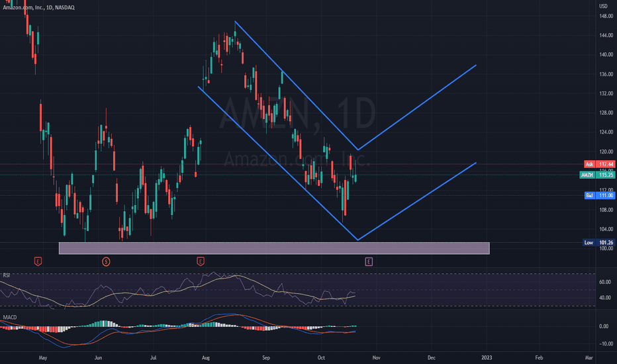Click the Aug label on the time axis
617x364 pixels.
(205, 357)
